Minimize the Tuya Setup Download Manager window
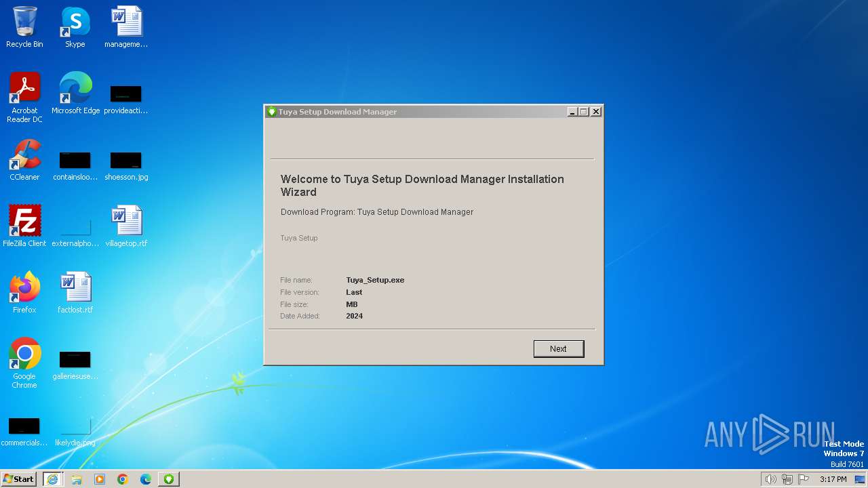Screen dimensions: 868x488 click(572, 112)
